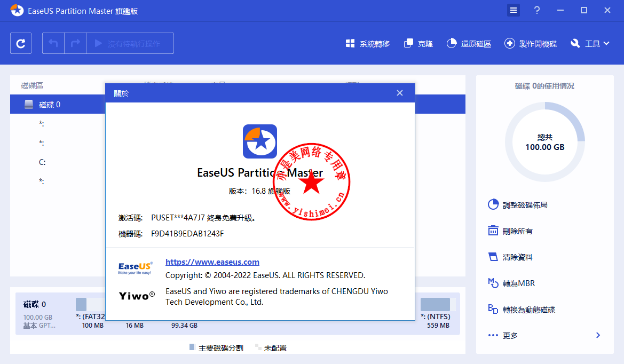This screenshot has width=624, height=364.
Task: Click version text 版本: 16.8 旗艦版
Action: pos(260,191)
